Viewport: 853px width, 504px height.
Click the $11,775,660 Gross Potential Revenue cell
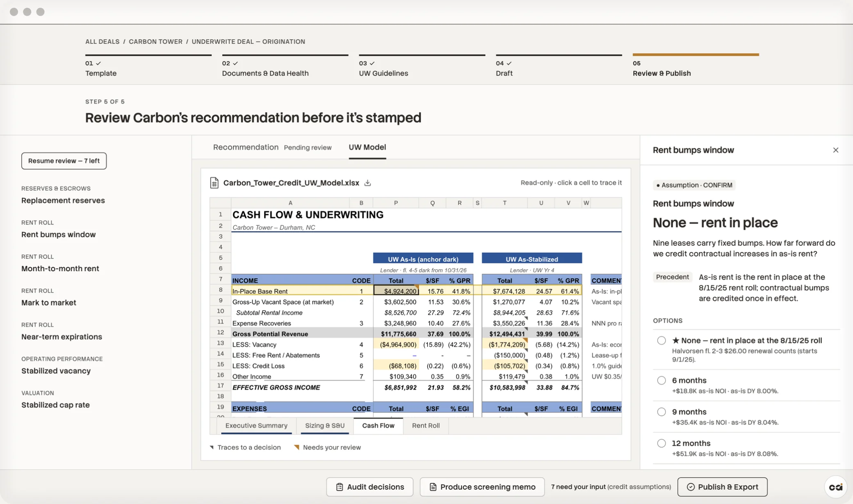(x=396, y=334)
